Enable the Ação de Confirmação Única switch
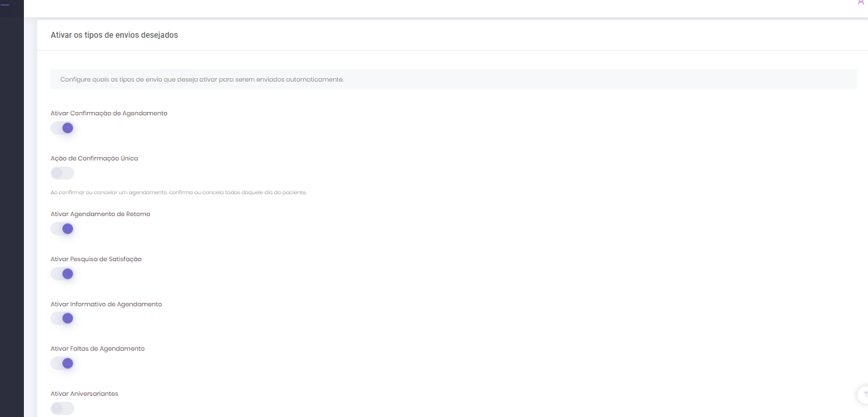The image size is (868, 417). click(x=62, y=173)
